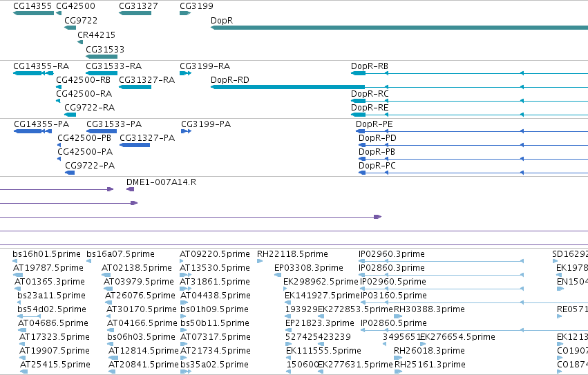
Task: Click the EK276654.5prime EST label
Action: pos(457,337)
